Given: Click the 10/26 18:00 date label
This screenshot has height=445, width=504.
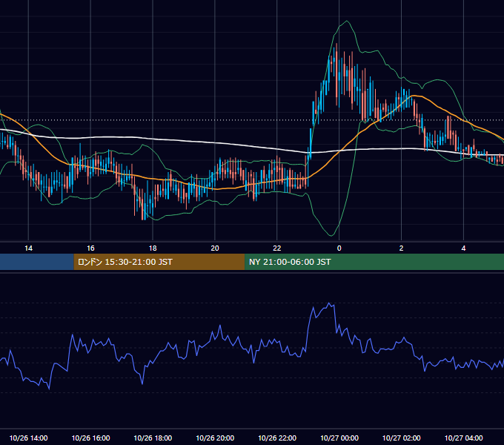Looking at the screenshot, I should 153,438.
